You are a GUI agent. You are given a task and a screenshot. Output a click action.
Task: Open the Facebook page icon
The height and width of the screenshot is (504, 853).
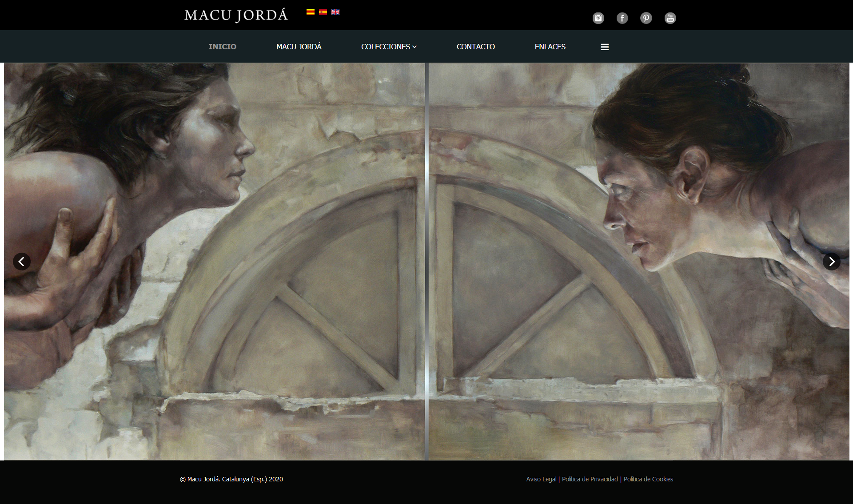coord(622,18)
